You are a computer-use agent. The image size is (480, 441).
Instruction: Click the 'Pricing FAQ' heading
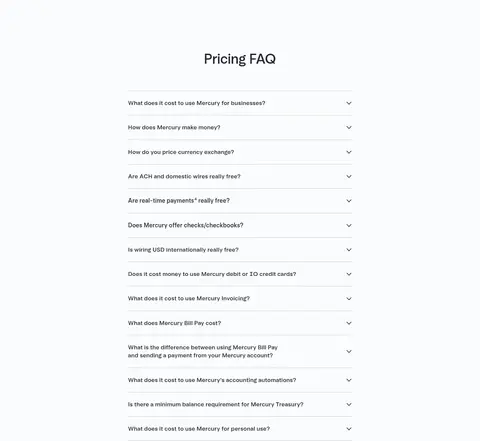click(x=240, y=59)
